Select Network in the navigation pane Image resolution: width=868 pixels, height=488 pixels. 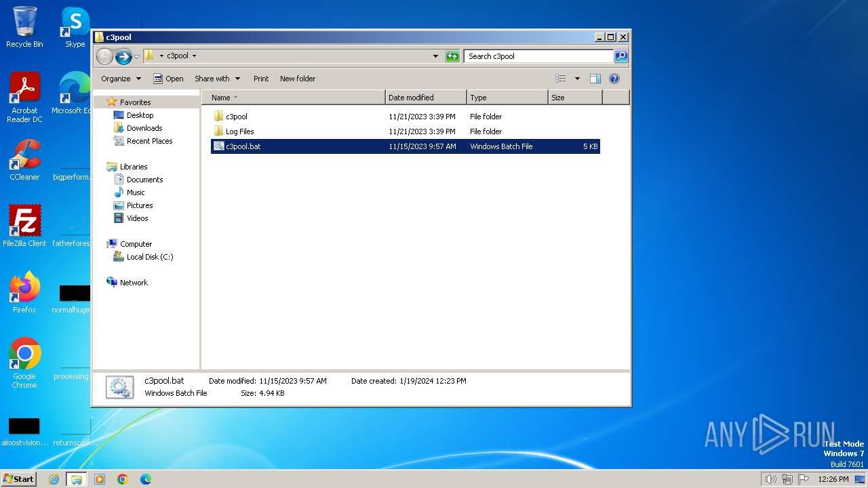point(134,283)
